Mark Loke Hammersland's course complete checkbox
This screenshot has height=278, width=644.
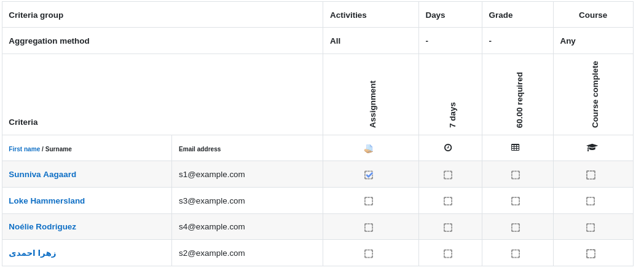[x=590, y=201]
